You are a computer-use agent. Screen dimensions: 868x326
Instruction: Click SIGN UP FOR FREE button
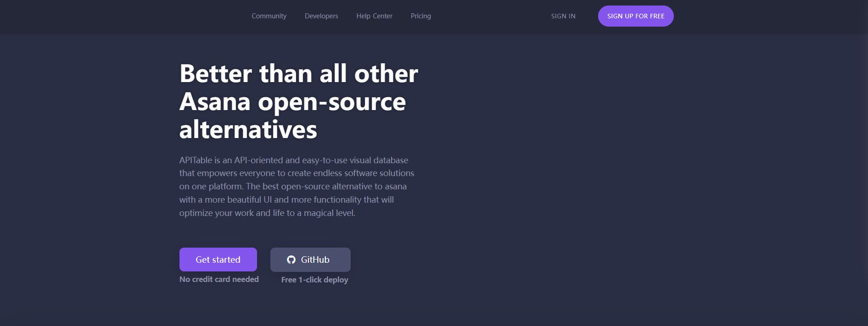[636, 16]
